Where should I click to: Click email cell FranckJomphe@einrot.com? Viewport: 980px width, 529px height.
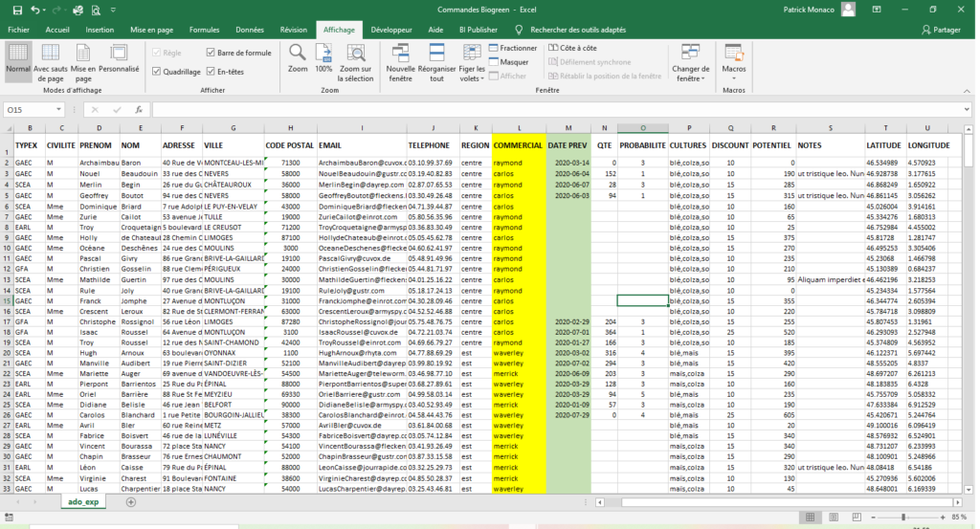click(x=362, y=301)
